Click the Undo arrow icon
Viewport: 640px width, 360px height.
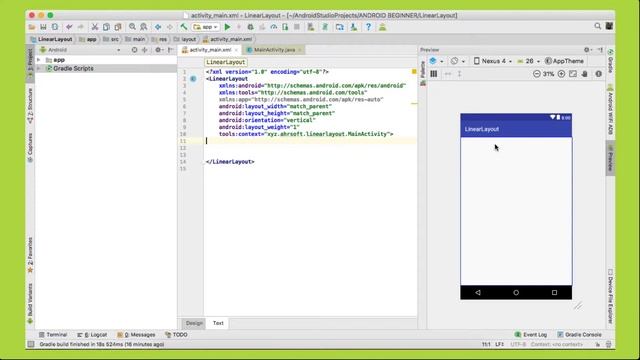(x=69, y=27)
